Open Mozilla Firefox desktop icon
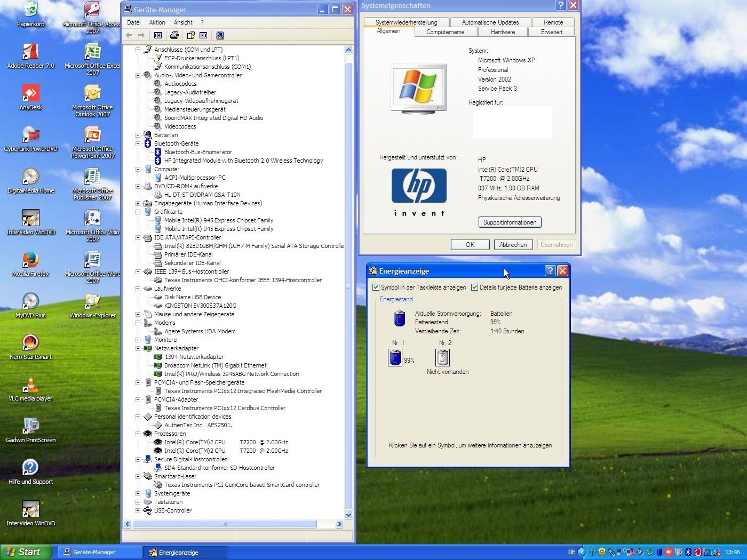 [x=30, y=264]
